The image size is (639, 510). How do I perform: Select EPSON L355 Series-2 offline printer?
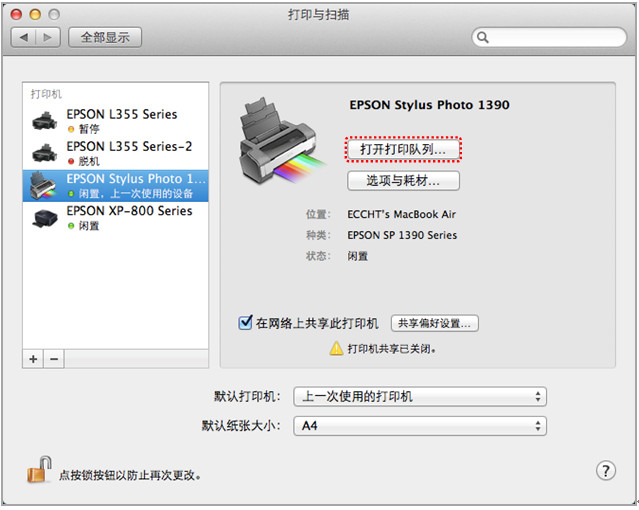pos(116,154)
